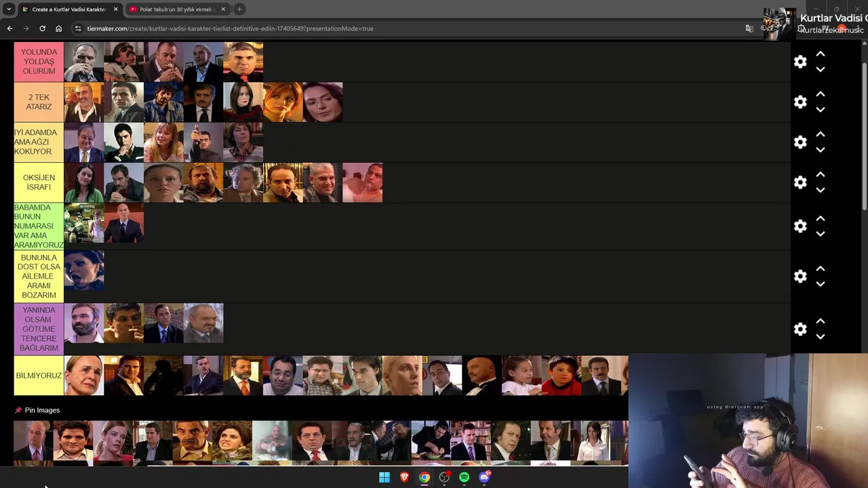Select the bald man image in BABAMDA tier

click(x=124, y=223)
